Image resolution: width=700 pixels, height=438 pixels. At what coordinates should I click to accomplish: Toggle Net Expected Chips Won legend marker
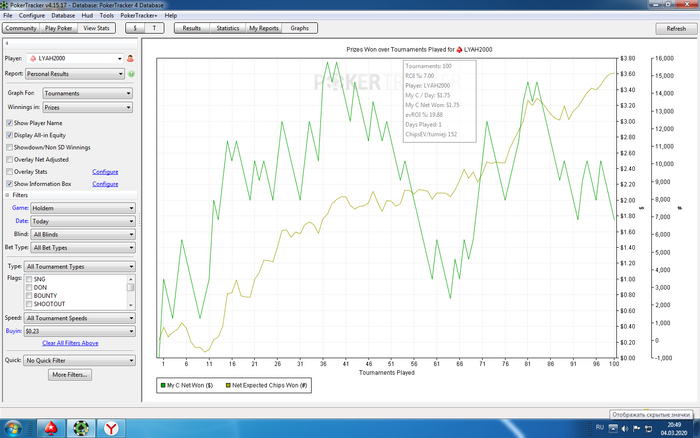(x=228, y=385)
